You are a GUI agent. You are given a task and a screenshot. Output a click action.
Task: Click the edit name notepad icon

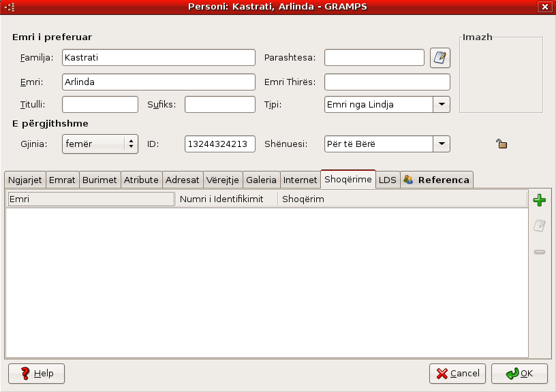tap(440, 58)
